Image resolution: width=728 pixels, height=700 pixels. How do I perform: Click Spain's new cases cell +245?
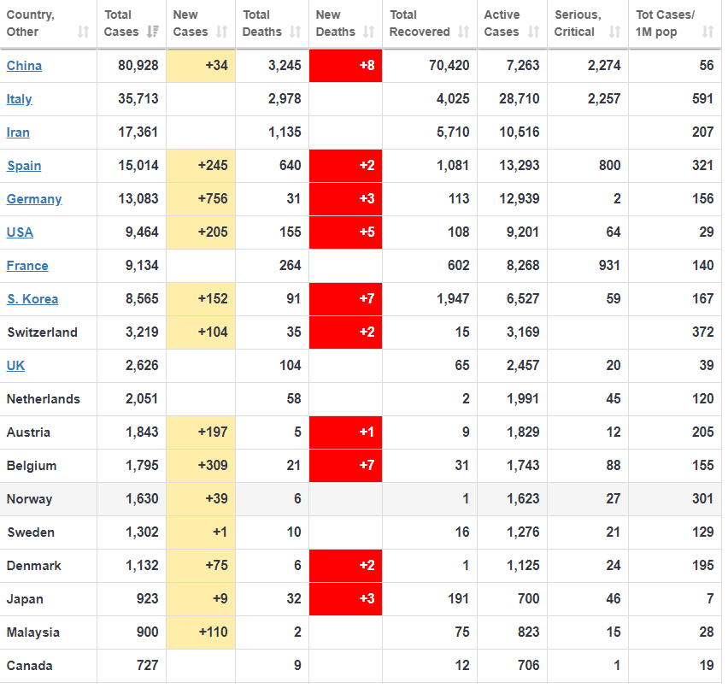pyautogui.click(x=201, y=166)
